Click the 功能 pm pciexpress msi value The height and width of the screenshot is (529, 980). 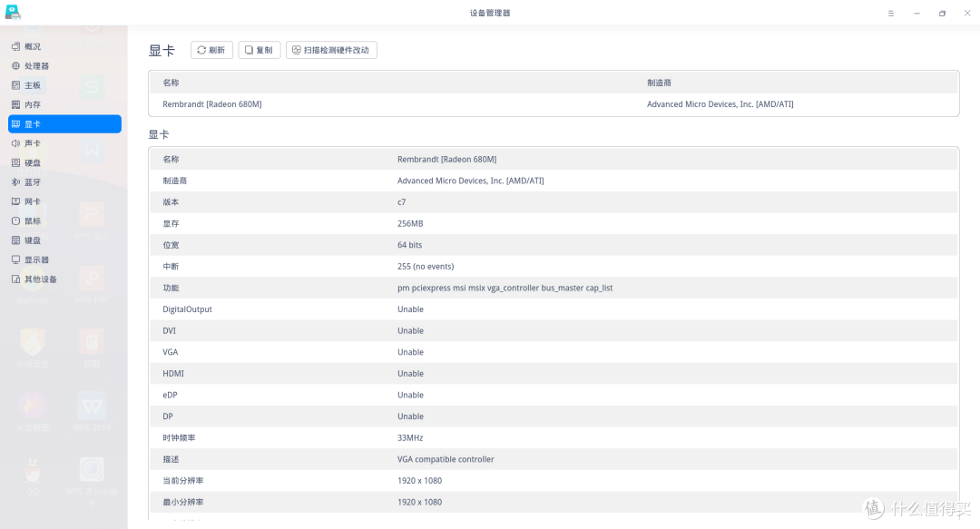pyautogui.click(x=505, y=288)
